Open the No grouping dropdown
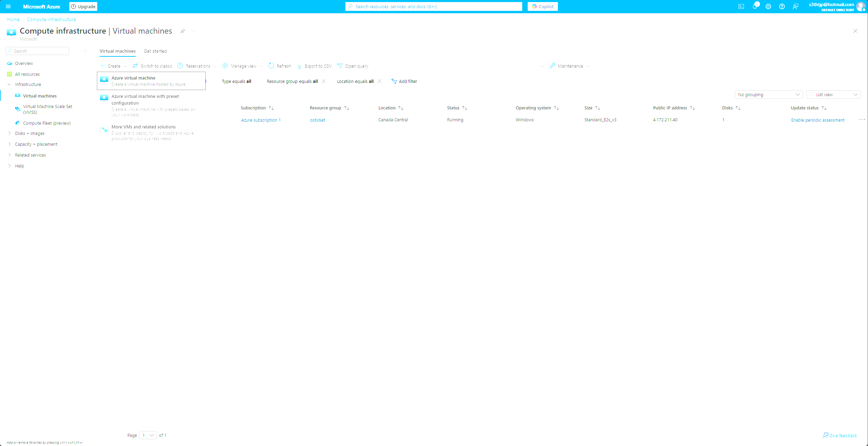The image size is (868, 446). 769,94
